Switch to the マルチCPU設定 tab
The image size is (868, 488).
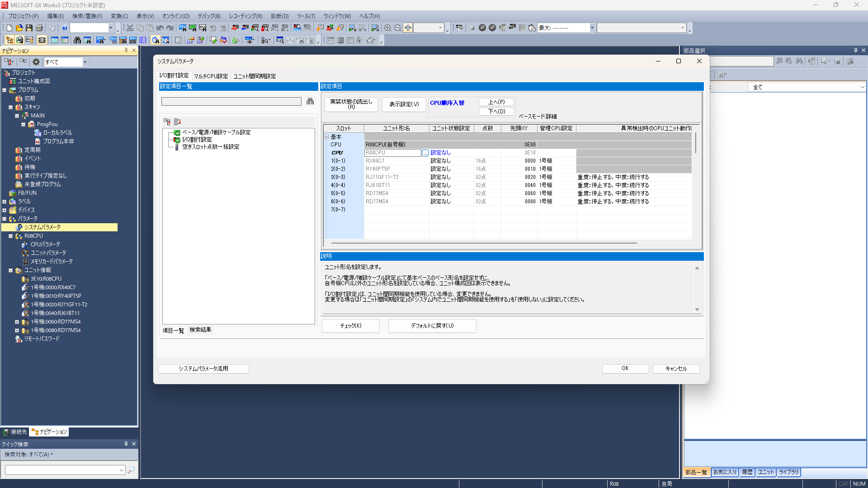tap(211, 76)
